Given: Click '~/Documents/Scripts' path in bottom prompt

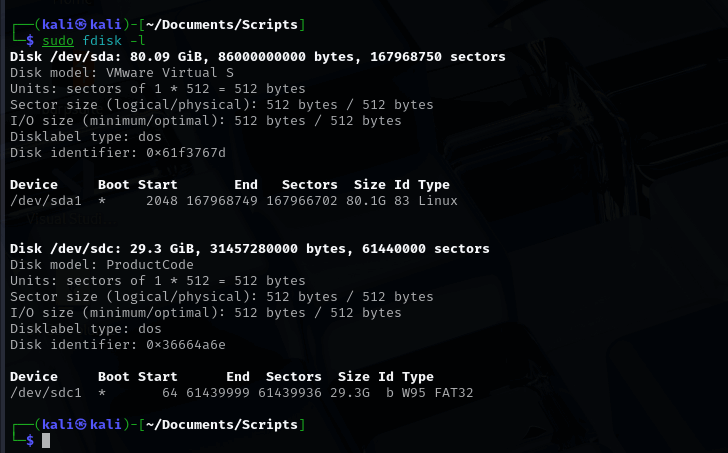Looking at the screenshot, I should coord(222,425).
